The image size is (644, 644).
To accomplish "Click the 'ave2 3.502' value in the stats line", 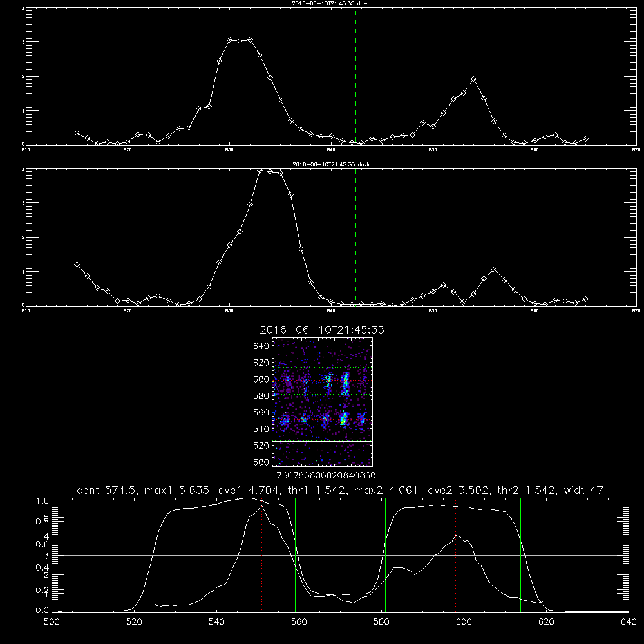I will (458, 490).
